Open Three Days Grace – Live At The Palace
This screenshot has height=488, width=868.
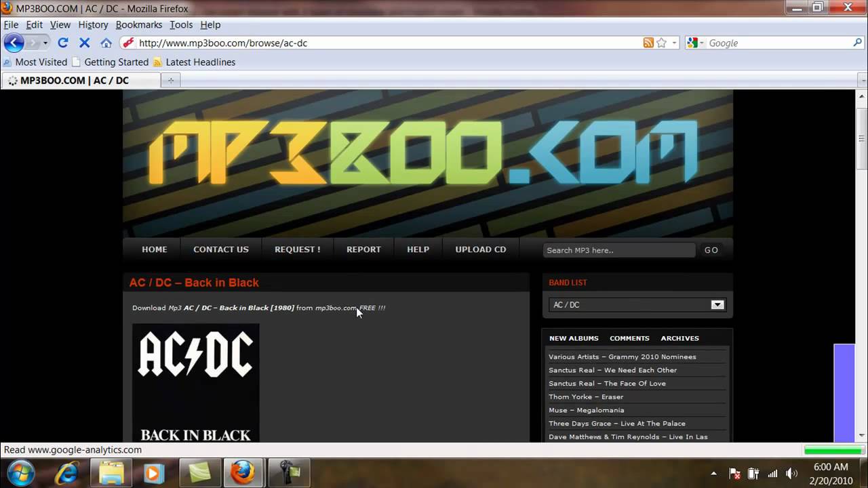tap(617, 424)
